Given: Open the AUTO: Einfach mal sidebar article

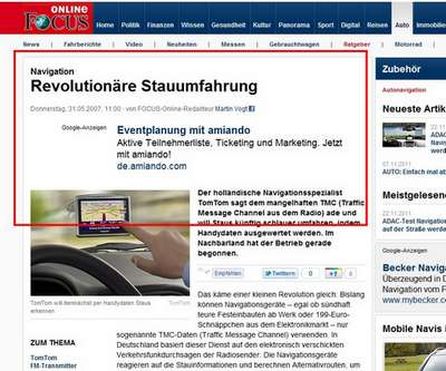Looking at the screenshot, I should click(414, 172).
